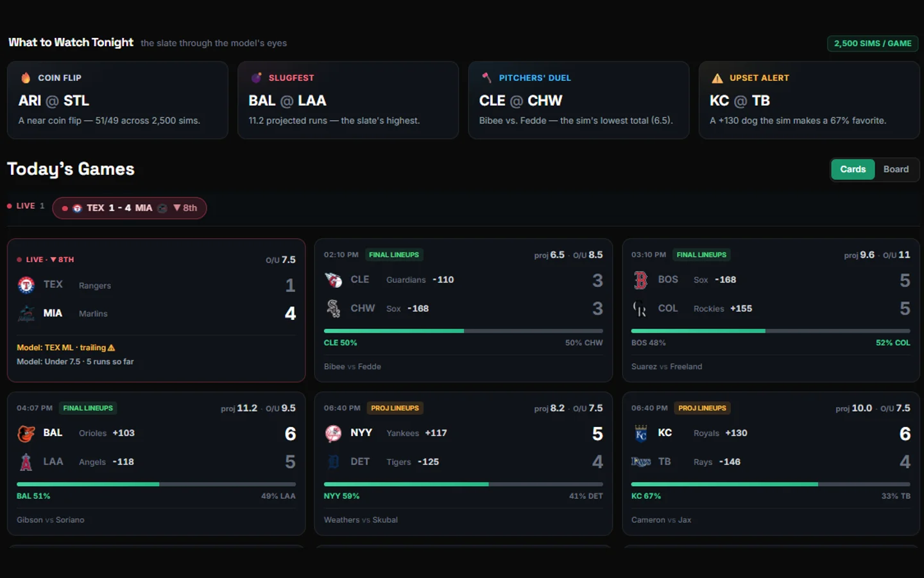Click CLE vs CHW win probability bar
Image resolution: width=924 pixels, height=578 pixels.
(463, 331)
